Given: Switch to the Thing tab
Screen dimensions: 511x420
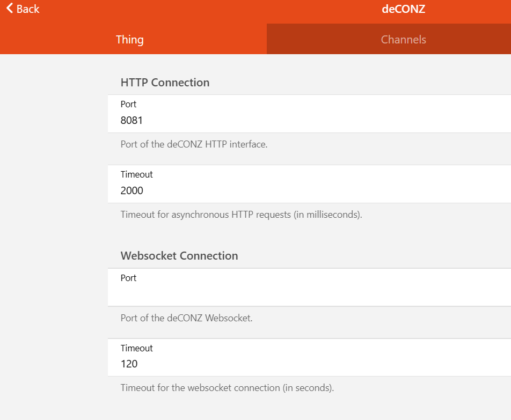Looking at the screenshot, I should tap(130, 40).
